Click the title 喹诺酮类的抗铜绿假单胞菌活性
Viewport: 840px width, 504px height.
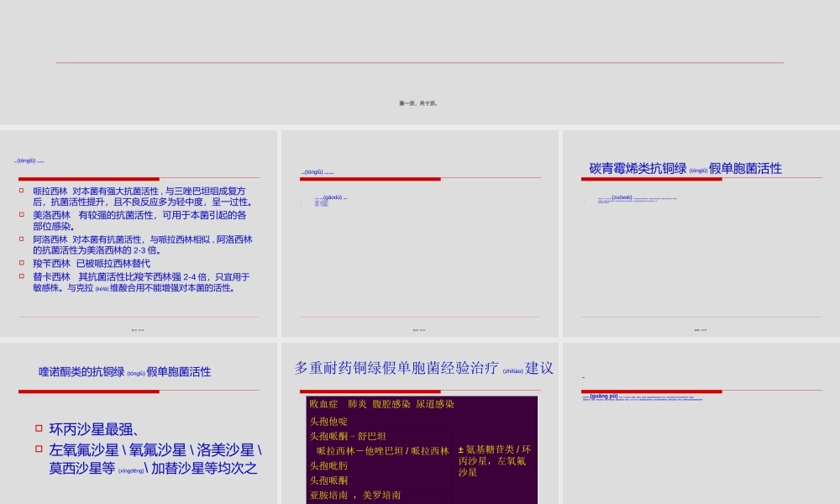[124, 372]
